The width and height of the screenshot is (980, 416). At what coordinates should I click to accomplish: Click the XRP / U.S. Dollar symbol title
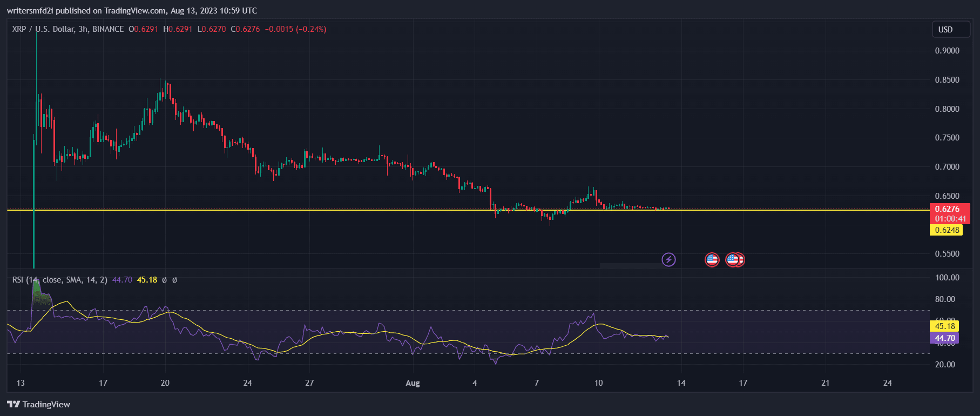coord(43,29)
